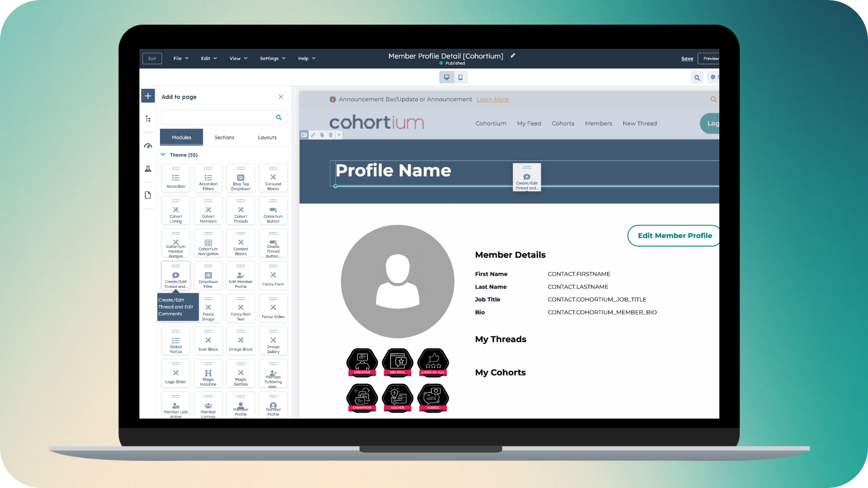Select the Edit Member Profile module
This screenshot has width=868, height=488.
pyautogui.click(x=240, y=276)
